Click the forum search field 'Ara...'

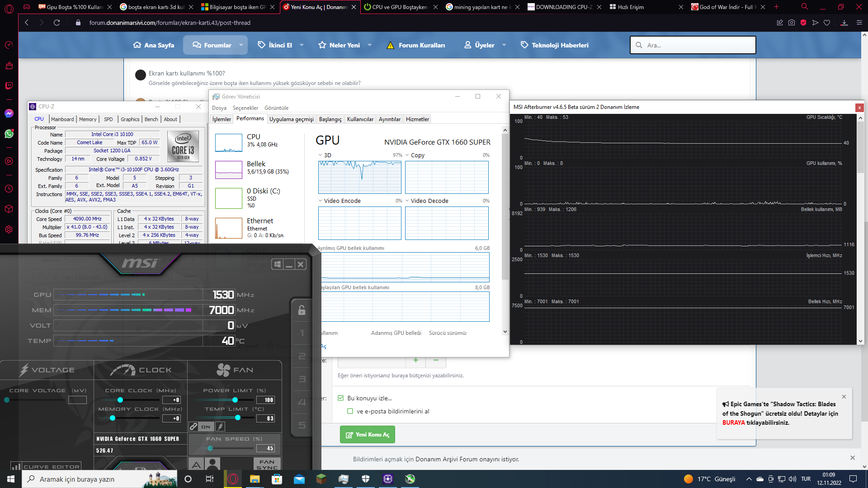click(693, 45)
